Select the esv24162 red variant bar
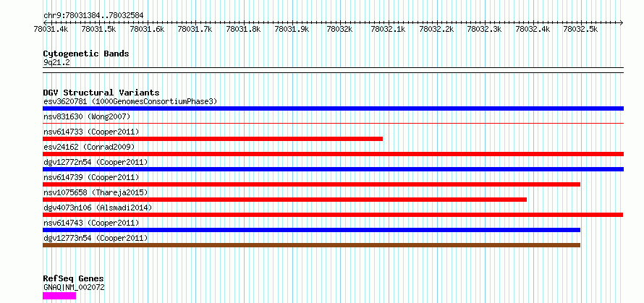 [x=333, y=154]
